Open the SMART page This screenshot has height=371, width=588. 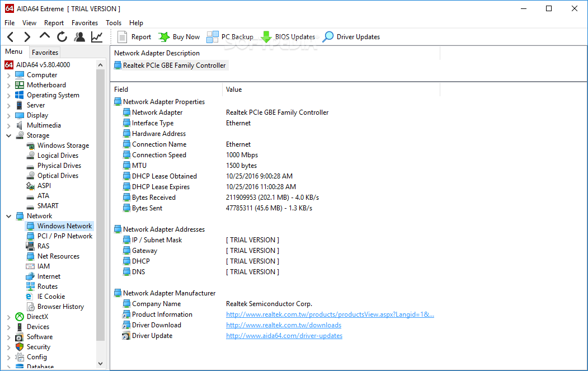(x=48, y=206)
